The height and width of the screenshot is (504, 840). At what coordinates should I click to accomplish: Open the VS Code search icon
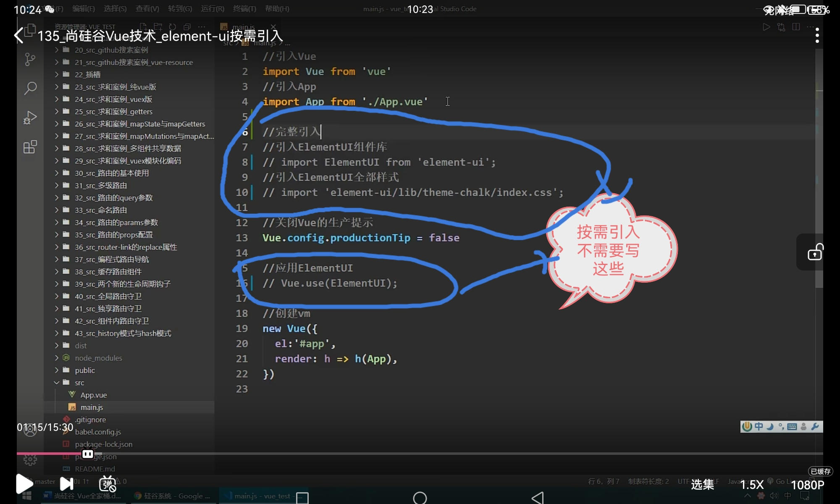30,88
